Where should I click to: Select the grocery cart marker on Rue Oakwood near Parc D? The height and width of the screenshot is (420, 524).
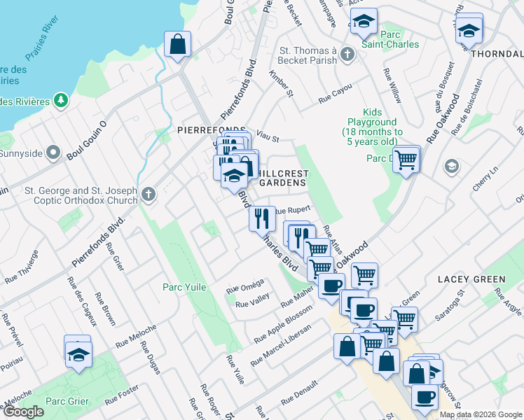(406, 160)
